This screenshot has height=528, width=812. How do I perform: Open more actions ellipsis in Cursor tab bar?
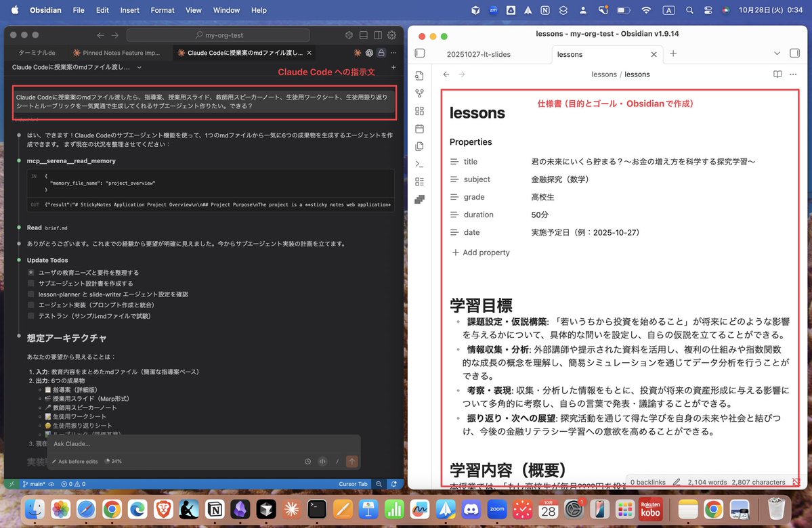pyautogui.click(x=393, y=53)
